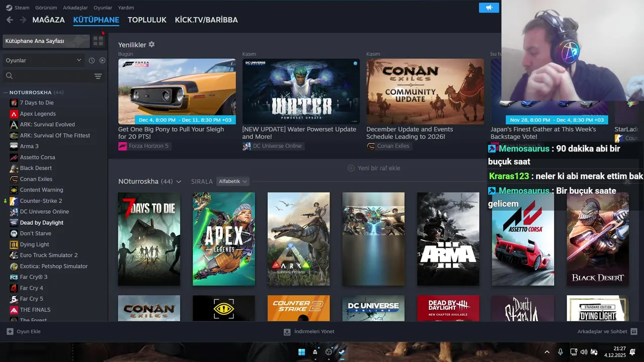Open DC Universe Water Powerset news

coord(301,92)
